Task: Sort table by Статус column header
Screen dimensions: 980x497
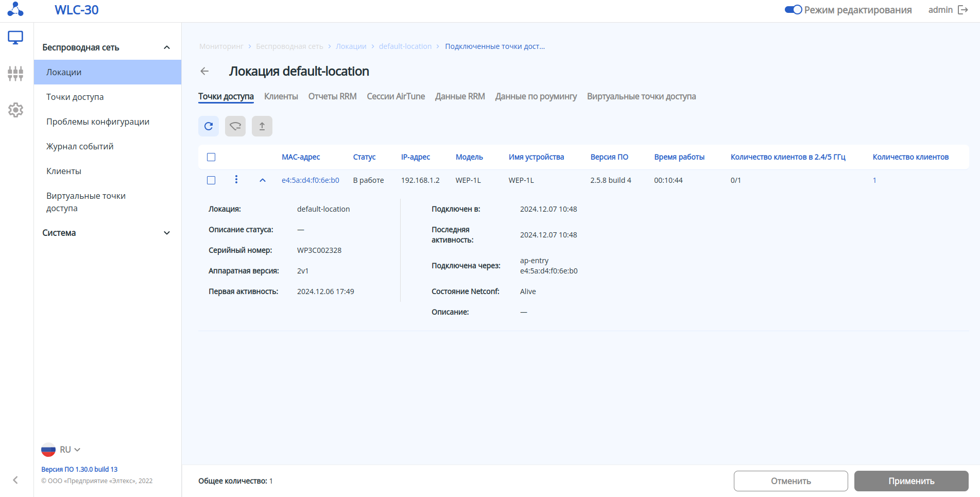Action: click(364, 157)
